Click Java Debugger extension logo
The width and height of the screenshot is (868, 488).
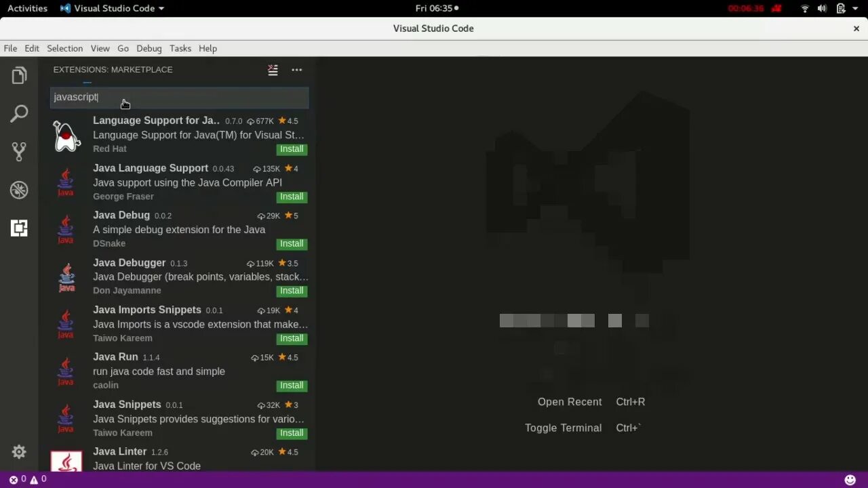tap(66, 277)
